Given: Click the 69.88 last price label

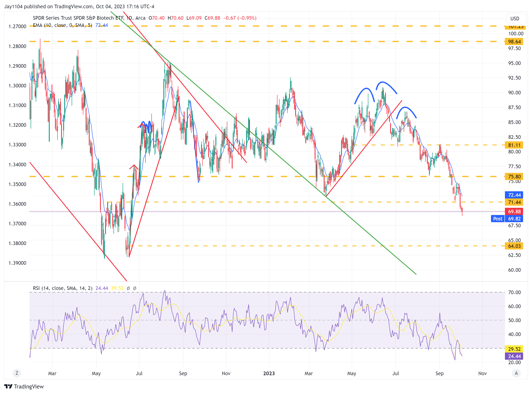Looking at the screenshot, I should point(514,211).
